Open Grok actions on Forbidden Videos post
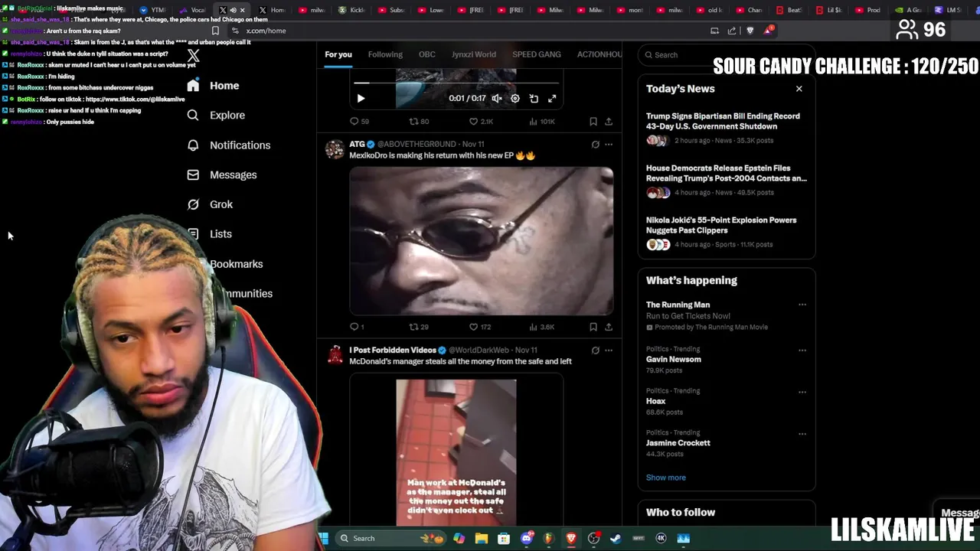Screen dimensions: 980x551 [595, 350]
